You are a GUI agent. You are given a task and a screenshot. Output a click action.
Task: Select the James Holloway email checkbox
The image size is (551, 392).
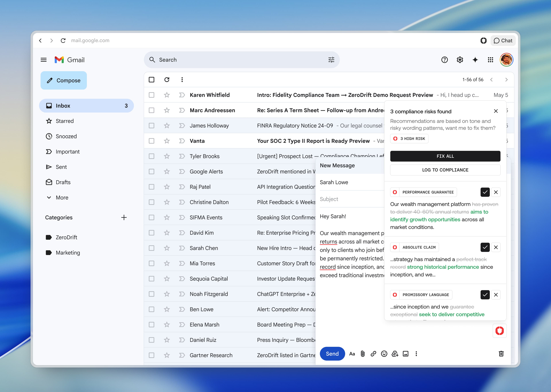(152, 125)
